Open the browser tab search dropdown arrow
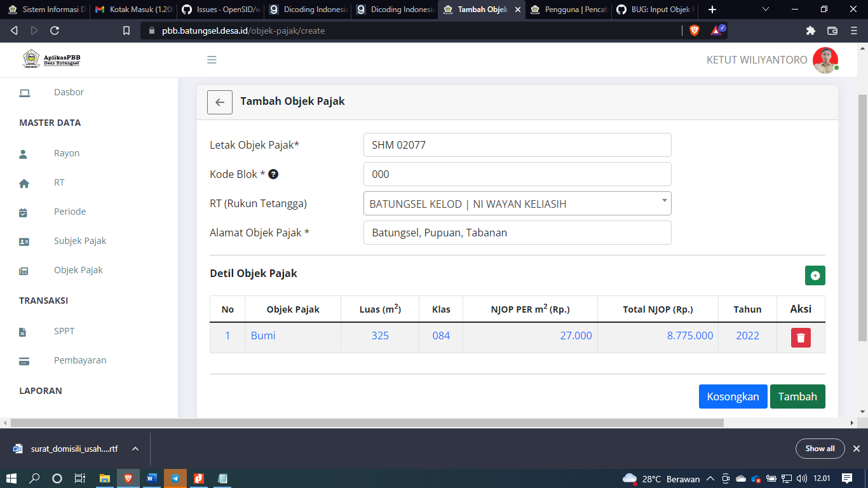The width and height of the screenshot is (868, 488). tap(764, 10)
